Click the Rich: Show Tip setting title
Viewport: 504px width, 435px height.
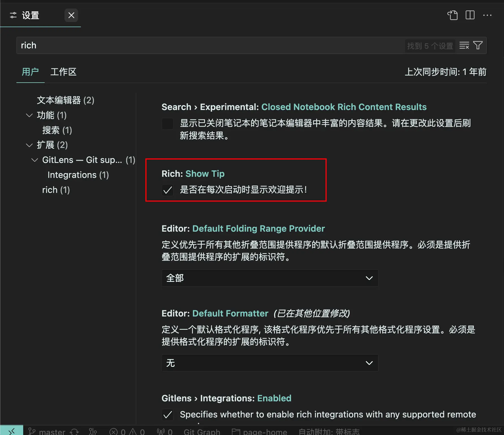click(x=193, y=174)
